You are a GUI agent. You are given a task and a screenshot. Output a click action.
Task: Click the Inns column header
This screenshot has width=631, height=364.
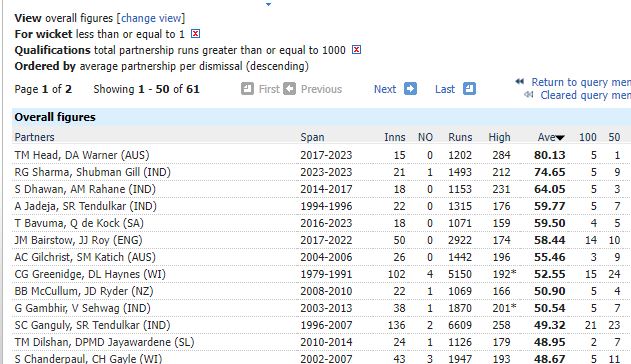394,137
